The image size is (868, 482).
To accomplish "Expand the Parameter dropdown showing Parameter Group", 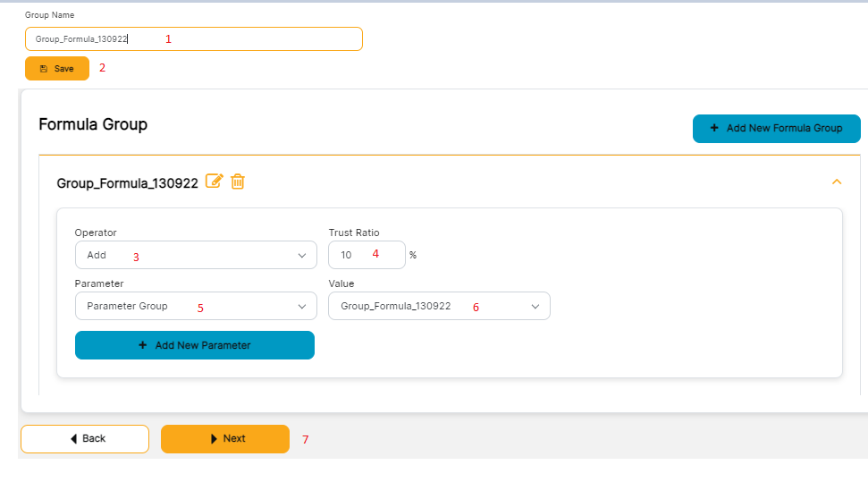I will tap(196, 306).
